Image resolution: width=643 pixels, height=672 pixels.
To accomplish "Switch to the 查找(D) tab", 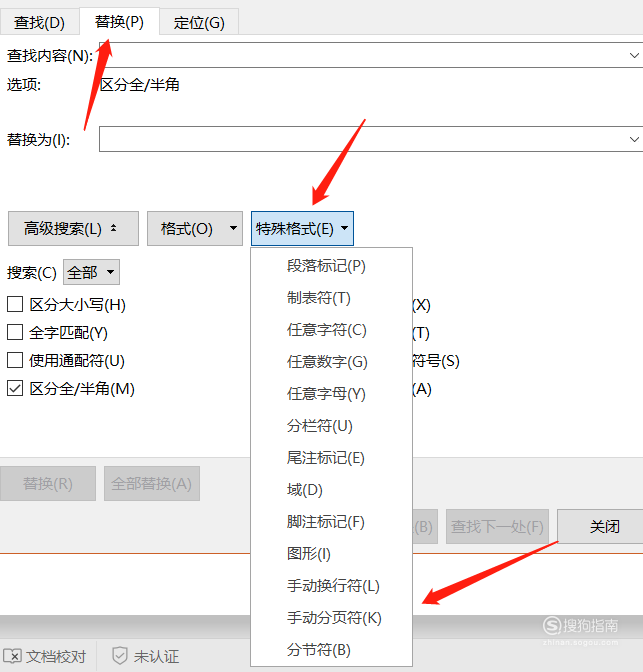I will click(x=39, y=22).
